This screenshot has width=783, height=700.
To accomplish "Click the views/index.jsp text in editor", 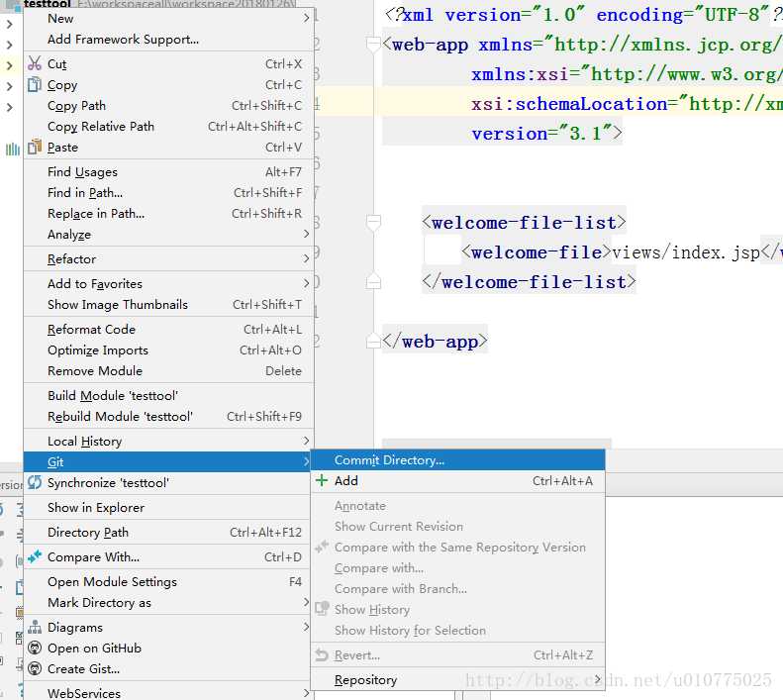I will (686, 252).
